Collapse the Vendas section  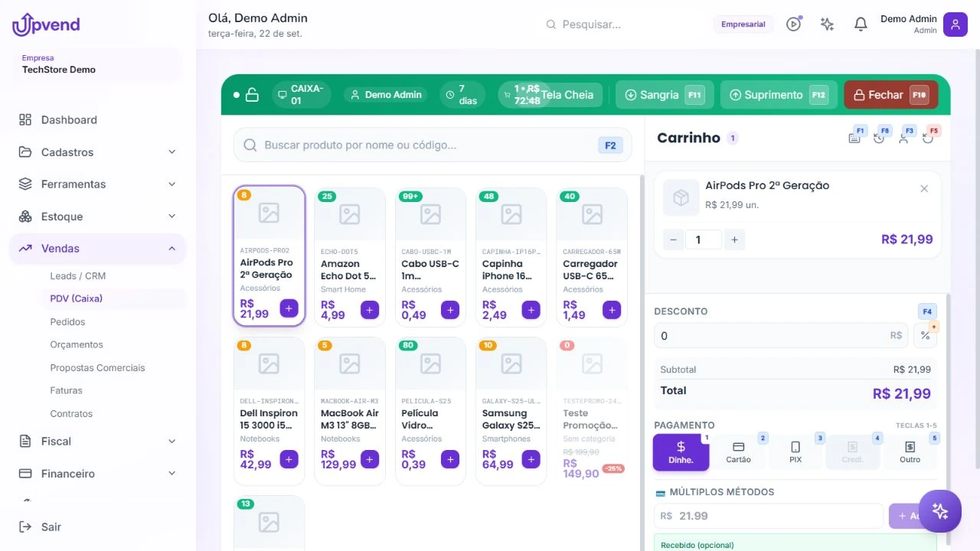(98, 249)
